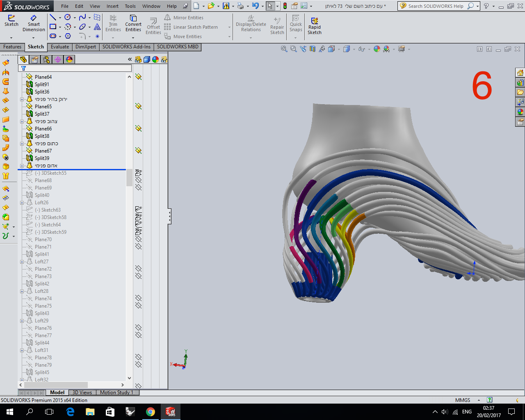Switch to the SOLIDWORKS MBD tab
This screenshot has width=525, height=420.
[178, 47]
